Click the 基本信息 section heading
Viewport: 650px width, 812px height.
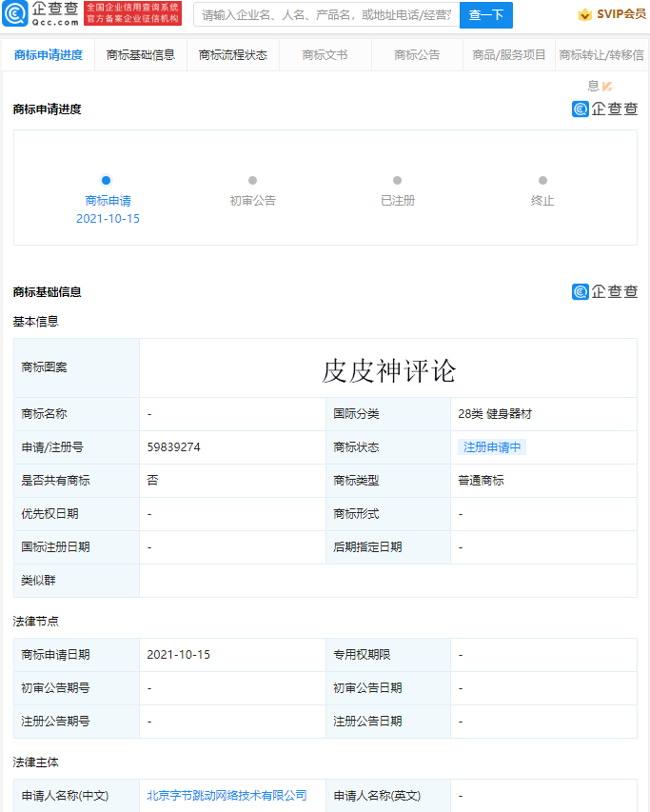(x=36, y=321)
